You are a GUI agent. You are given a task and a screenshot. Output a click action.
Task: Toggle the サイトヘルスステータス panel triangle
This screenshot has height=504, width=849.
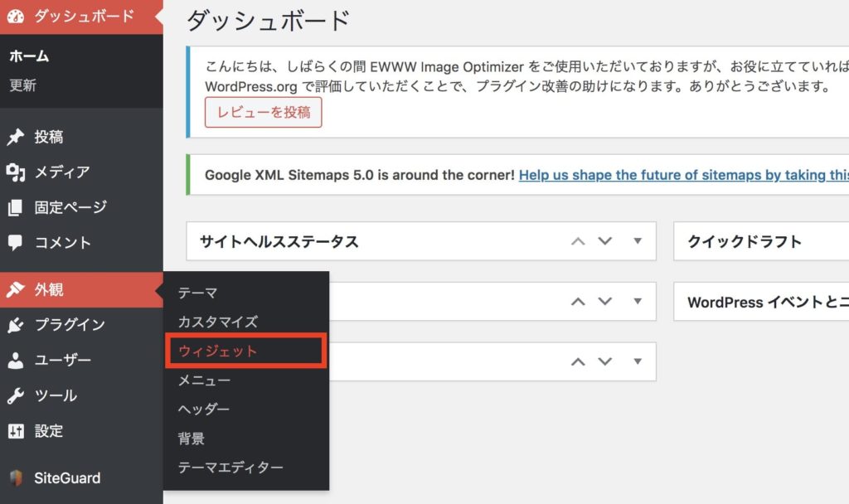click(638, 241)
